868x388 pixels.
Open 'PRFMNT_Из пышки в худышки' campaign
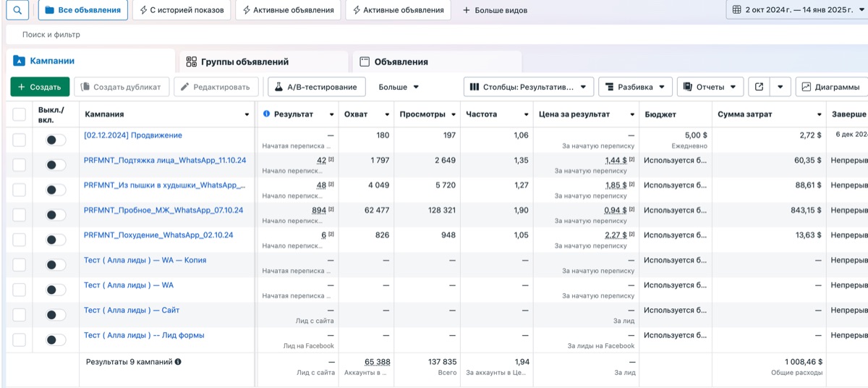(x=165, y=185)
